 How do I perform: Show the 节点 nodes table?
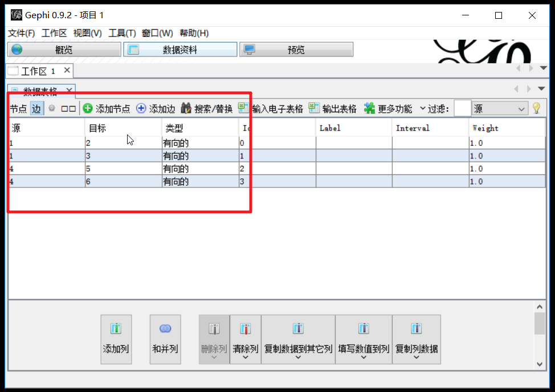[18, 109]
